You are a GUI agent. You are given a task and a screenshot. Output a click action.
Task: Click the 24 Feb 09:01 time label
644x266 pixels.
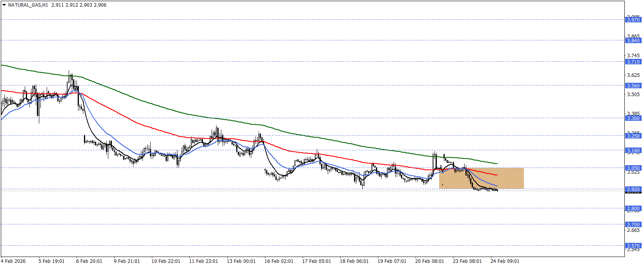click(x=505, y=261)
